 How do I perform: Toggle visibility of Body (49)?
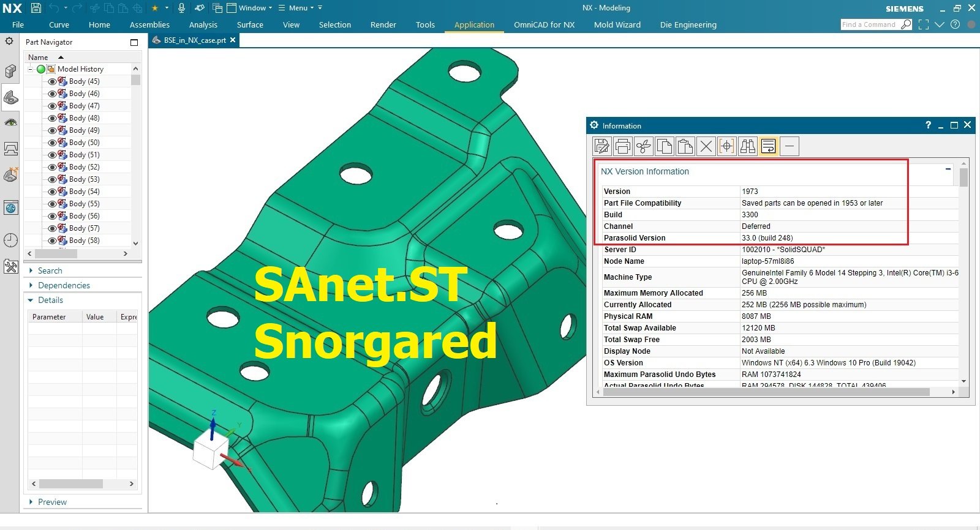52,130
